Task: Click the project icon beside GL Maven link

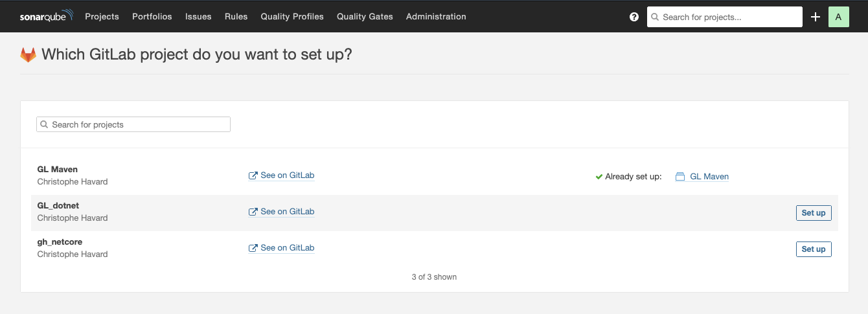Action: 680,177
